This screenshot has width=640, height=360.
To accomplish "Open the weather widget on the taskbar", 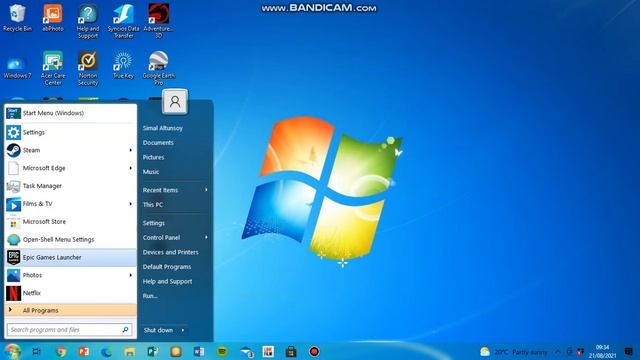I will (513, 352).
